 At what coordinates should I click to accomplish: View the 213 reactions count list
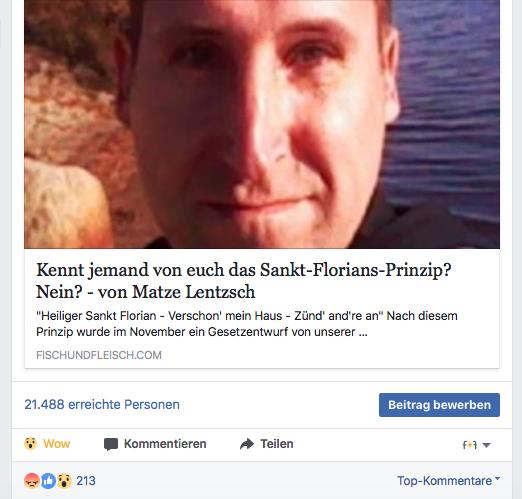click(x=86, y=481)
